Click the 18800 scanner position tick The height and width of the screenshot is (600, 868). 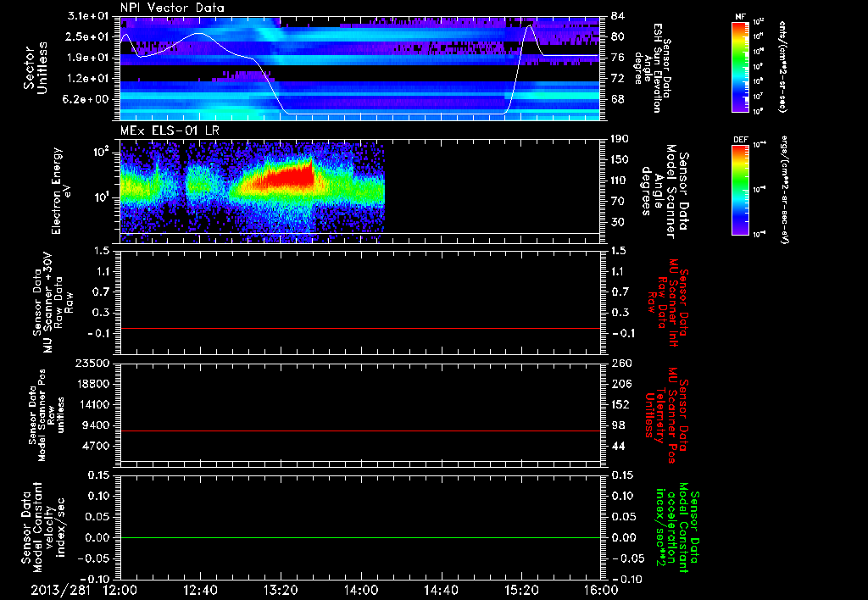pyautogui.click(x=92, y=384)
